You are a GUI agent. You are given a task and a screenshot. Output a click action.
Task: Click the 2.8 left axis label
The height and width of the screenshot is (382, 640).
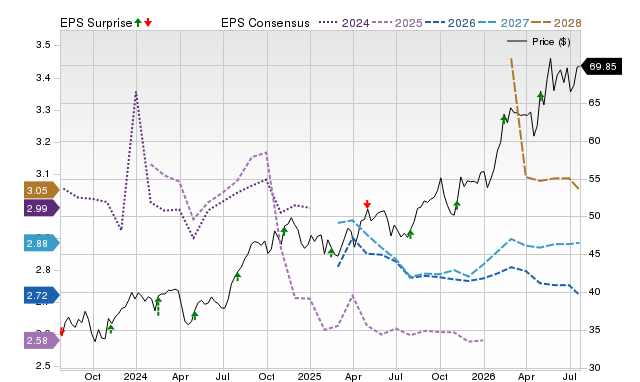(43, 270)
